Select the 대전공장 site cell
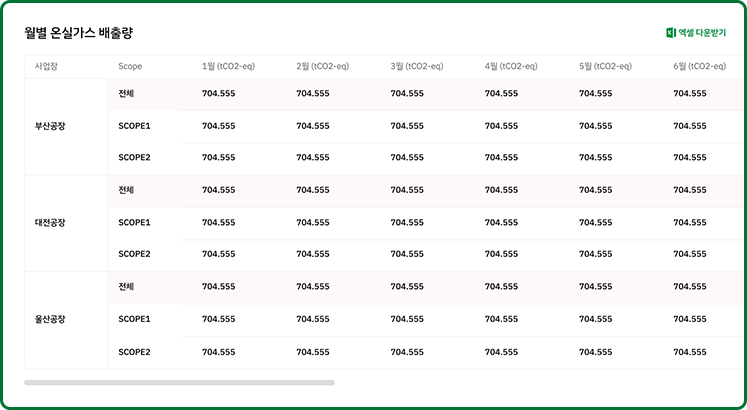This screenshot has height=410, width=747. pyautogui.click(x=50, y=222)
